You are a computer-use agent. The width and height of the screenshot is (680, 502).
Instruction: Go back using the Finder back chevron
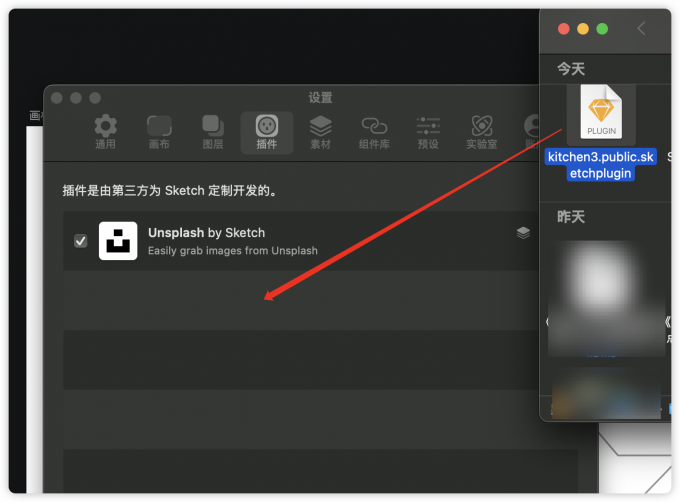(x=641, y=29)
